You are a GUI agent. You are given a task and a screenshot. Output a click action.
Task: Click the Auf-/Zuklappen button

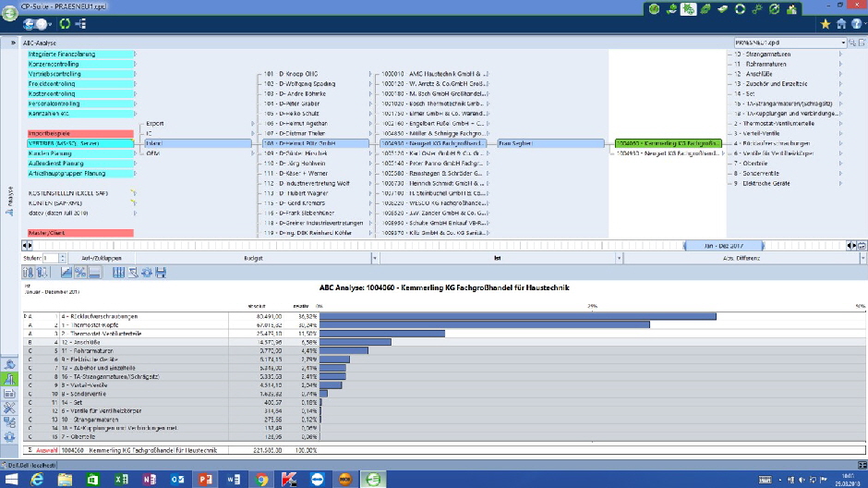click(x=102, y=258)
